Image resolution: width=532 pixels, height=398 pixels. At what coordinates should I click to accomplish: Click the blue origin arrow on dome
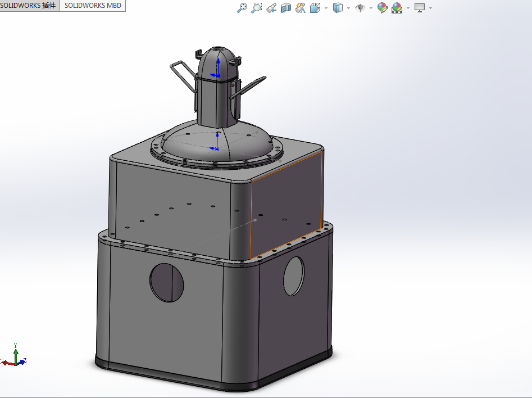tap(217, 141)
